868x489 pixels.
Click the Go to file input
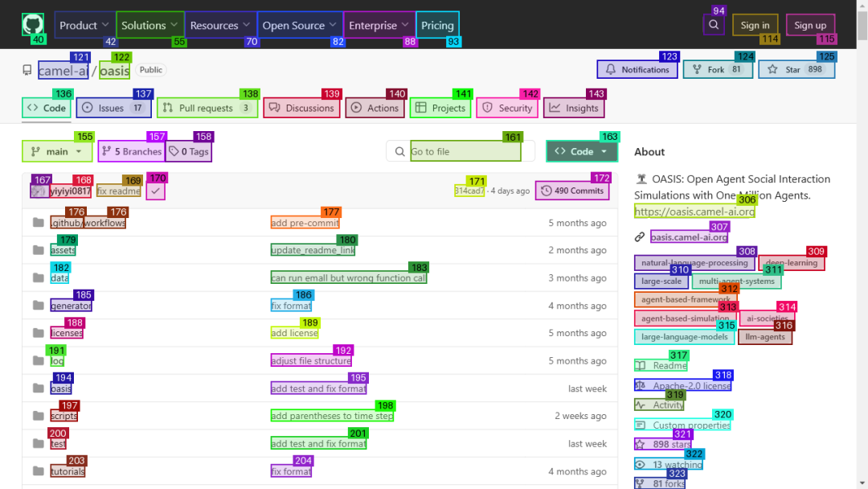coord(465,151)
